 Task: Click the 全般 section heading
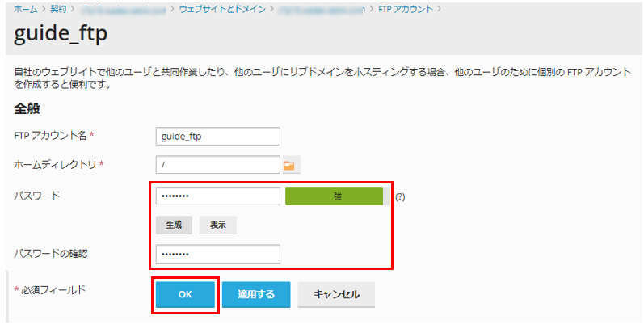tap(27, 108)
